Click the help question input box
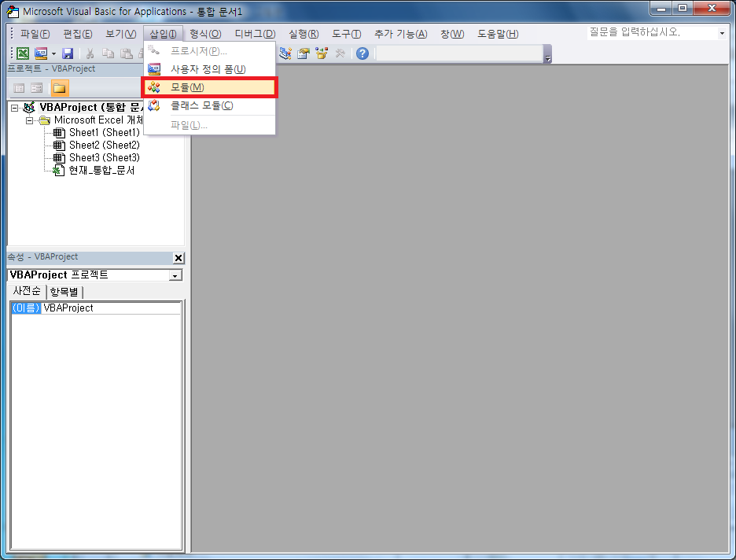Image resolution: width=736 pixels, height=560 pixels. pos(651,33)
